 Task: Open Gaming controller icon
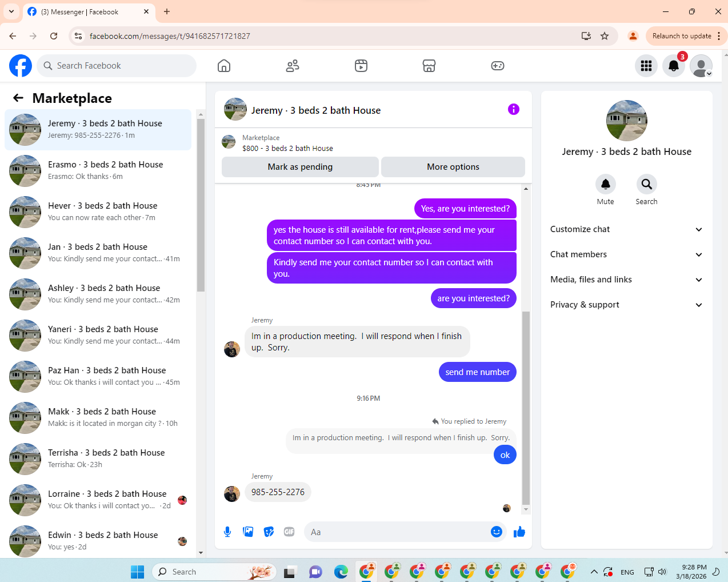coord(498,66)
